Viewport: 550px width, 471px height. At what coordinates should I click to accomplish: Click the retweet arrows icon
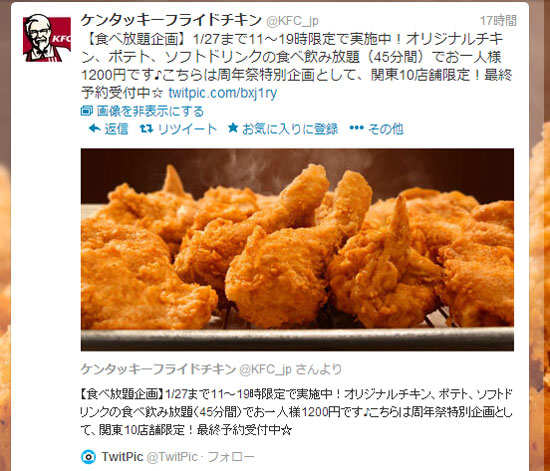[x=146, y=129]
